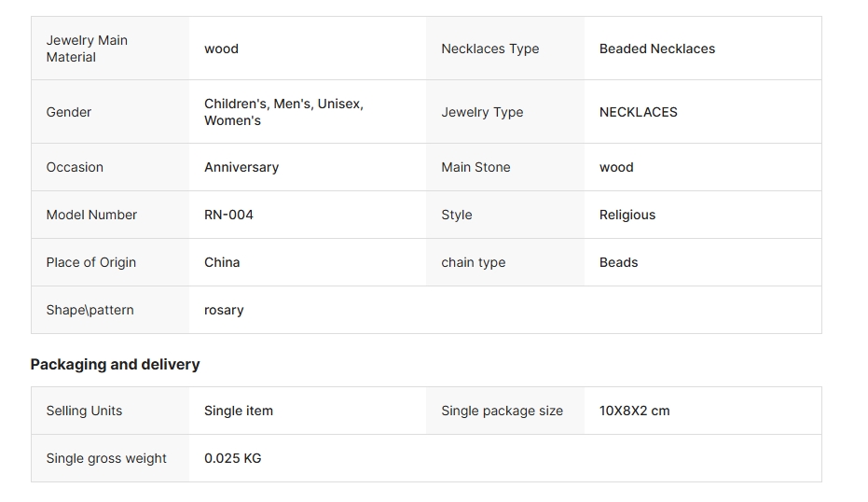The width and height of the screenshot is (868, 502).
Task: Click the "Jewelry Main Material" label cell
Action: click(87, 49)
